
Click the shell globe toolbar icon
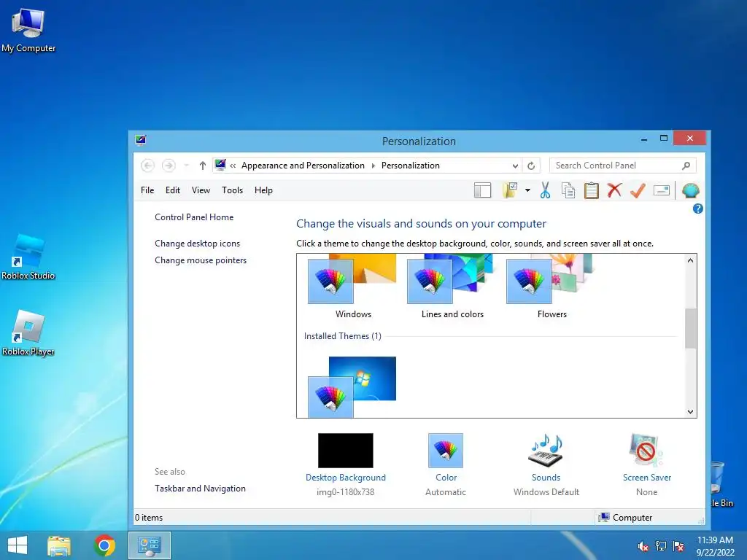coord(690,190)
